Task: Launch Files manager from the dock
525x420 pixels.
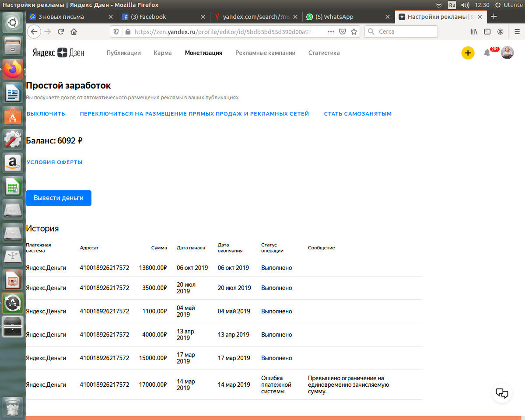Action: (13, 46)
